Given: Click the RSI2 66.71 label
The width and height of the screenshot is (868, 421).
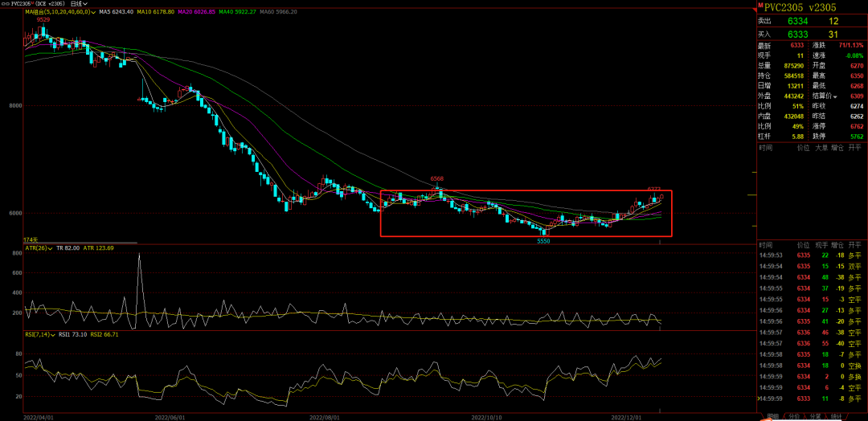Looking at the screenshot, I should pyautogui.click(x=104, y=334).
